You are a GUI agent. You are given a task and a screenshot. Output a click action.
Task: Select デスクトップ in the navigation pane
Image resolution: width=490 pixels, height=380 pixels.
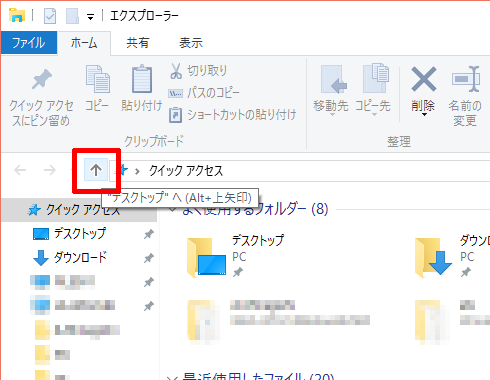tap(79, 233)
